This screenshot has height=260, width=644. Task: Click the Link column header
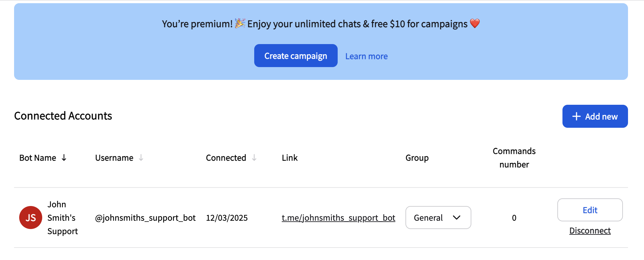(290, 158)
